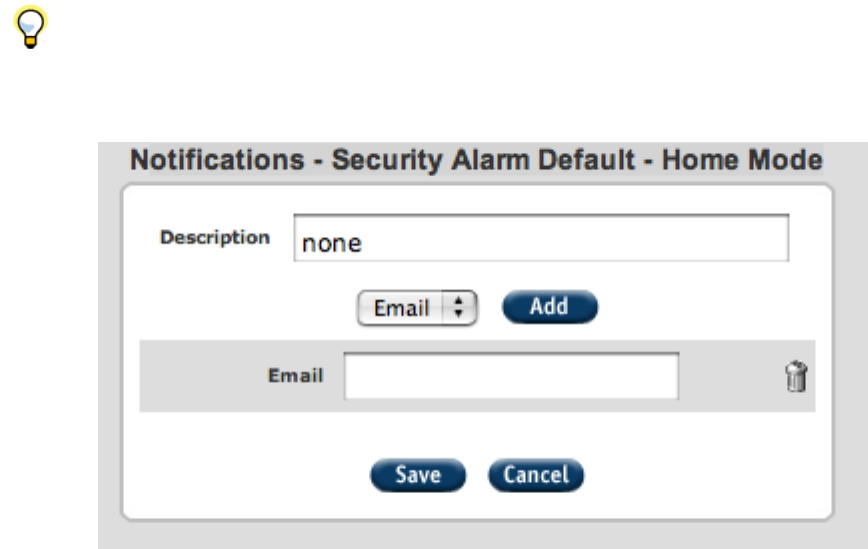Click the bold Email label in the gray row

[295, 376]
